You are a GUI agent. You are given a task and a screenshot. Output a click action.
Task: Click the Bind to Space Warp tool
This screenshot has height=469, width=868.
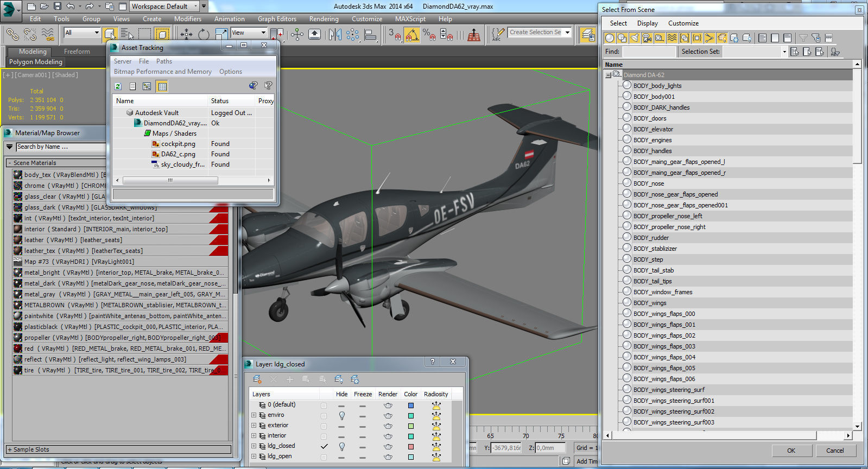(48, 34)
